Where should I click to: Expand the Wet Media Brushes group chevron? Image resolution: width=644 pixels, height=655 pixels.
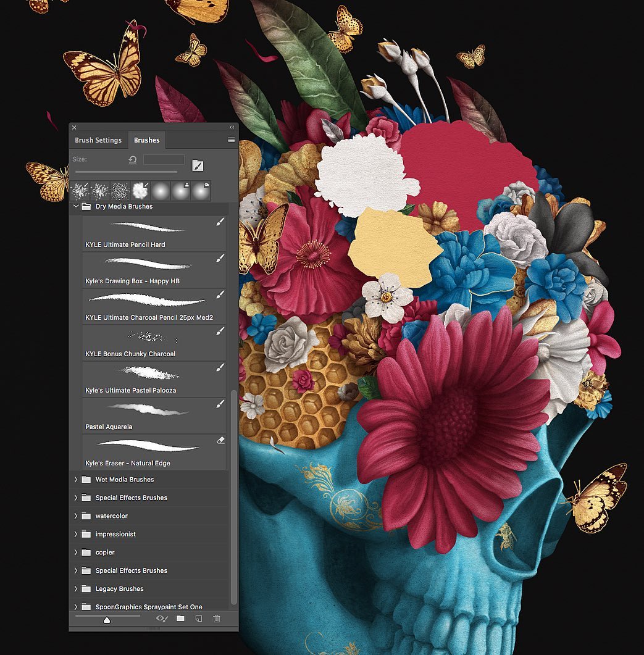click(x=76, y=480)
